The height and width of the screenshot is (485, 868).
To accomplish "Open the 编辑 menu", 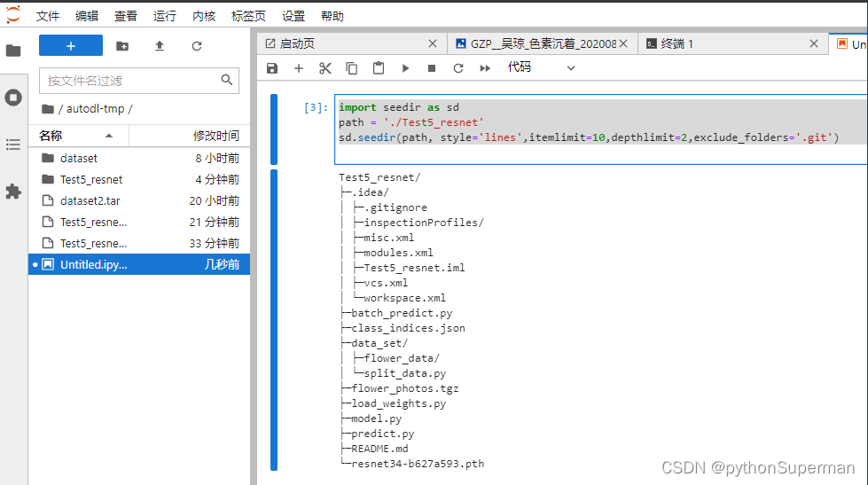I will 87,16.
